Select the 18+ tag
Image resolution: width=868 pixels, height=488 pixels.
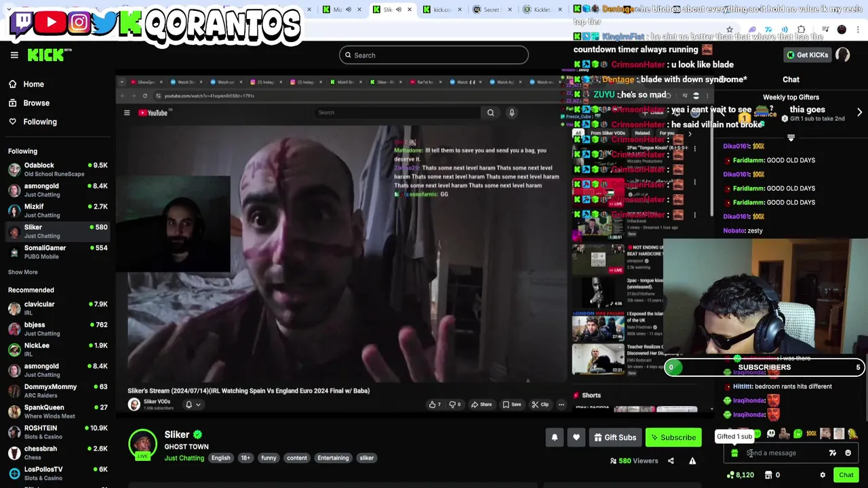click(x=245, y=458)
